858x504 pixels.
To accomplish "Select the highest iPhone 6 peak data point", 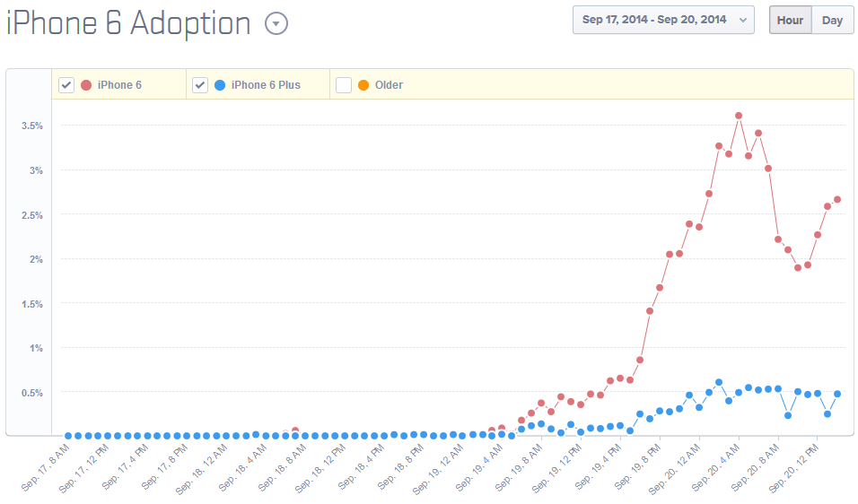I will [x=739, y=116].
